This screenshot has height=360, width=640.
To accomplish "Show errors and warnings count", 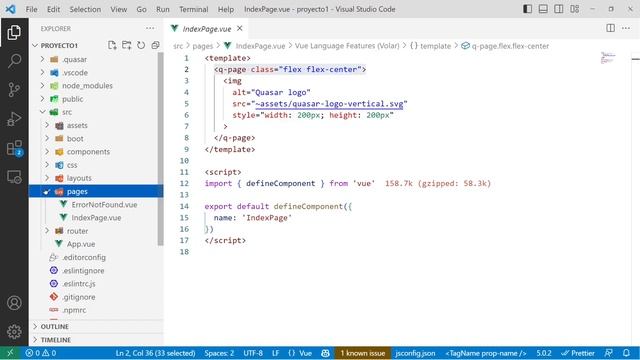I will click(x=40, y=353).
